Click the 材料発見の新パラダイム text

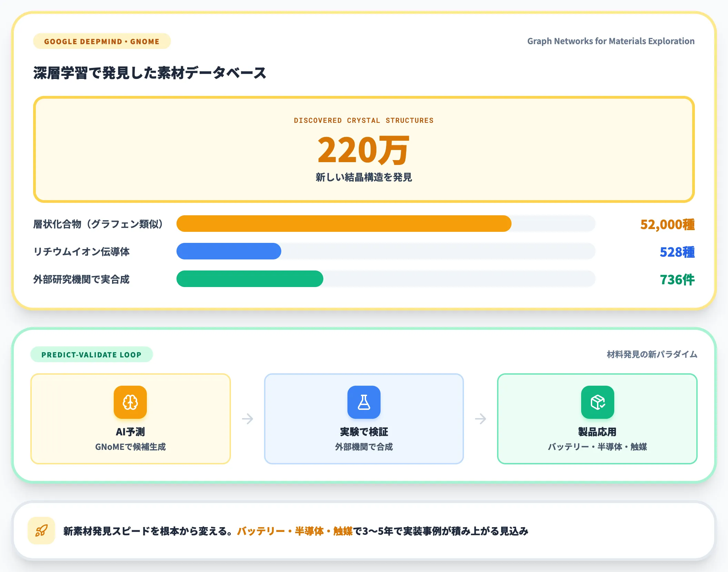point(652,354)
